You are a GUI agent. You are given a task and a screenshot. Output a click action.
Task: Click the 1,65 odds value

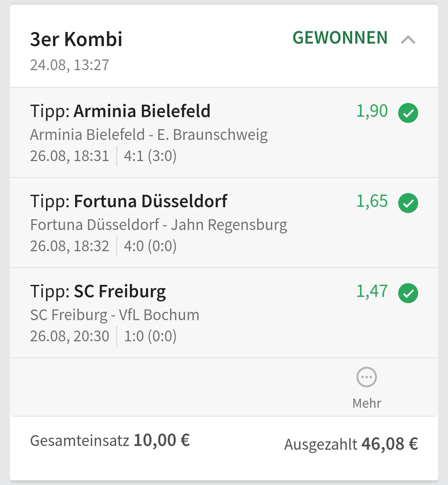(372, 201)
